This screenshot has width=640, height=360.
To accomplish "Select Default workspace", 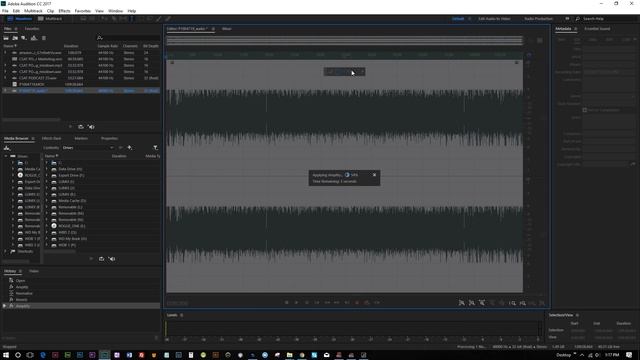I will [458, 19].
